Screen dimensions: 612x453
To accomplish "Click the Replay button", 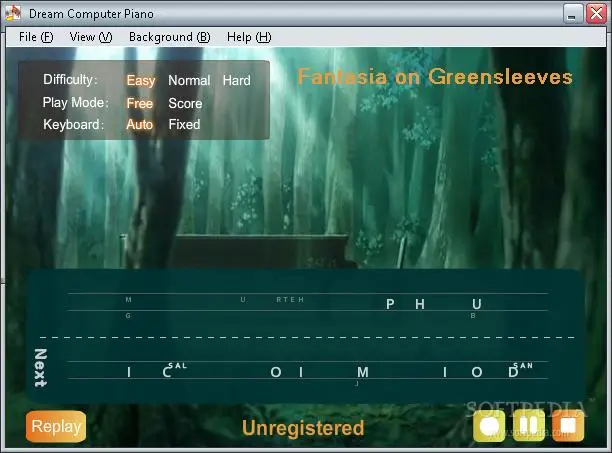I will (56, 426).
